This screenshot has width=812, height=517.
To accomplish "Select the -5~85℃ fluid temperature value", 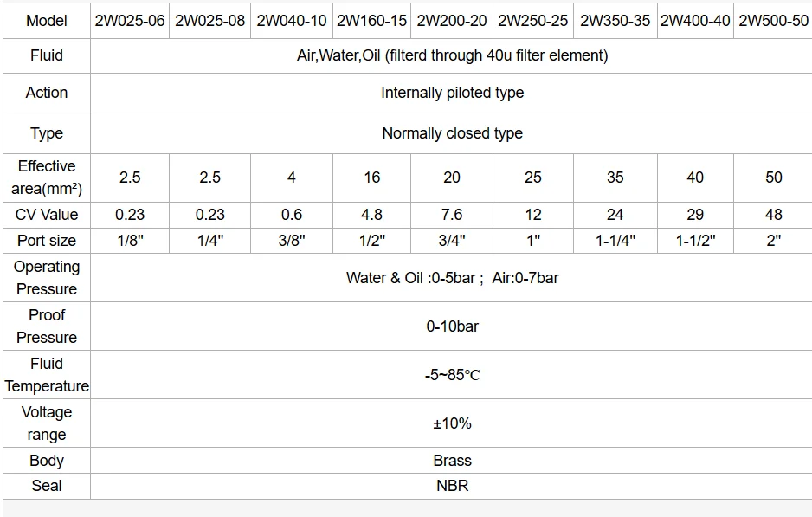I will click(x=452, y=376).
